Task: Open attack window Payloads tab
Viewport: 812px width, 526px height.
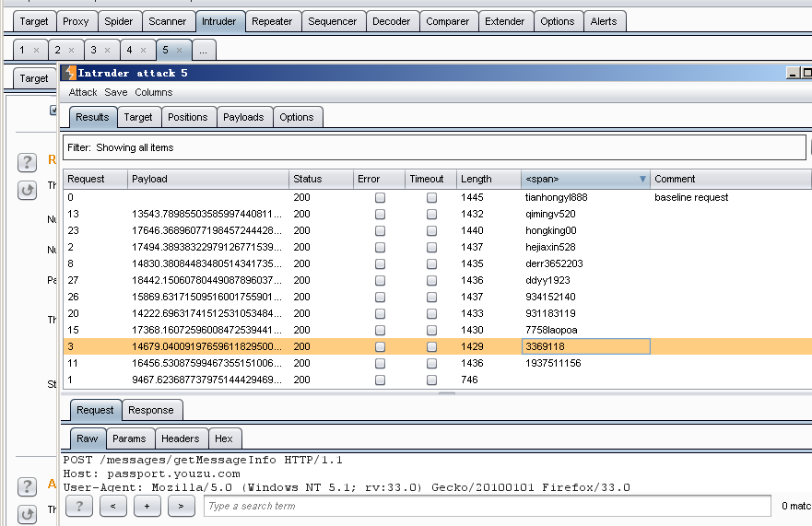Action: (243, 117)
